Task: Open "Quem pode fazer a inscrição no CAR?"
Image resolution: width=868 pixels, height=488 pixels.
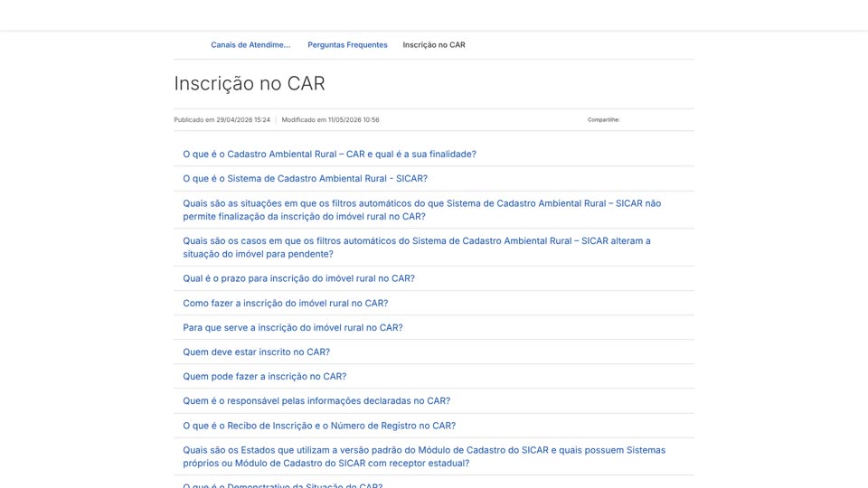Action: click(x=265, y=376)
